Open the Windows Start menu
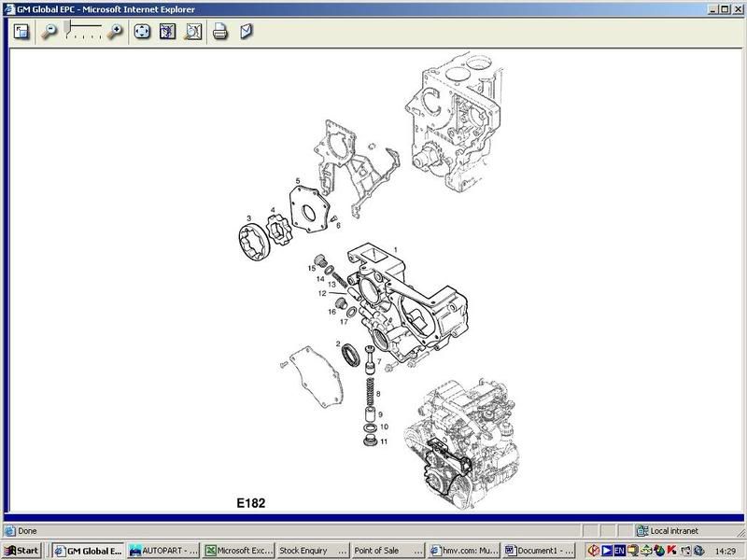This screenshot has width=747, height=560. click(x=22, y=550)
